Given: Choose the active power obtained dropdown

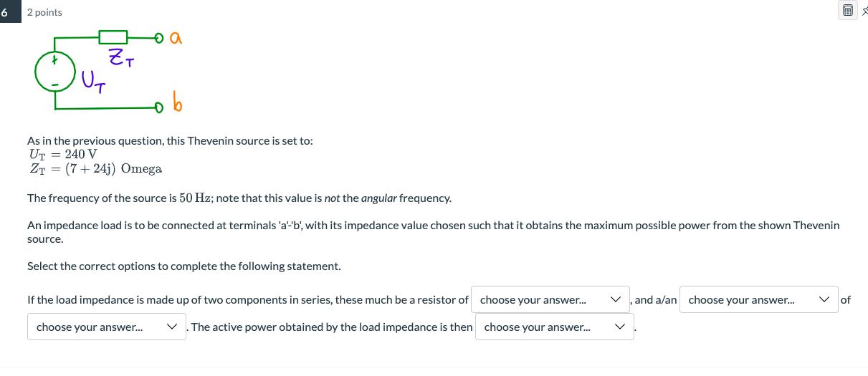Looking at the screenshot, I should point(554,327).
